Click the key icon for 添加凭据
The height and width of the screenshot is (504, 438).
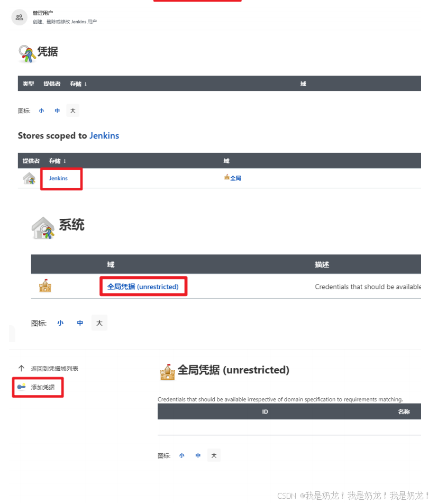(x=22, y=387)
